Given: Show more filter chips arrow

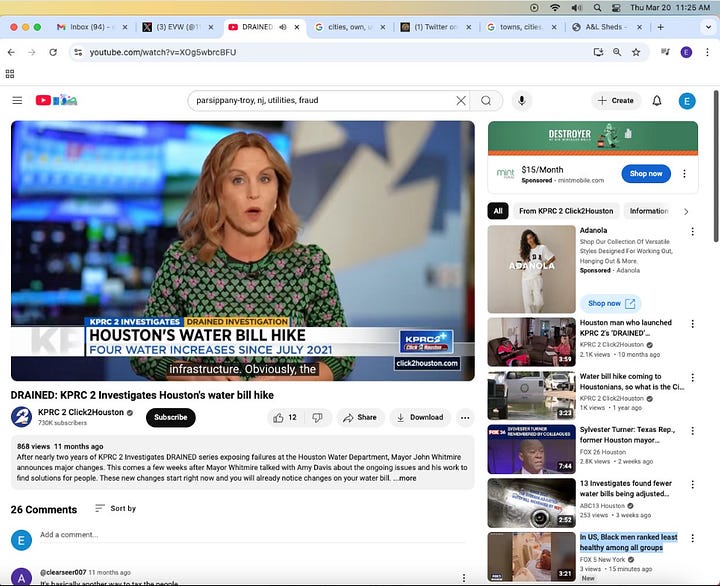Looking at the screenshot, I should pos(686,211).
